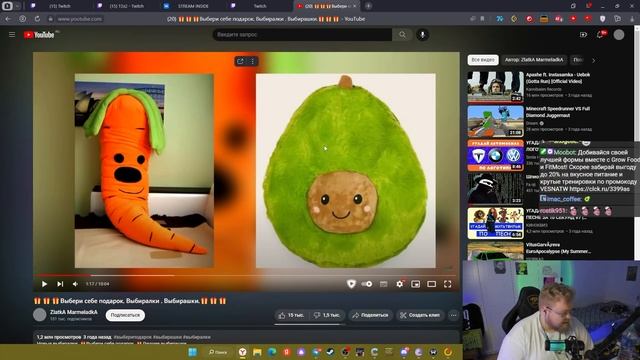The height and width of the screenshot is (360, 640).
Task: Click the Minecraft Speedrunner VS Full title
Action: tap(558, 112)
